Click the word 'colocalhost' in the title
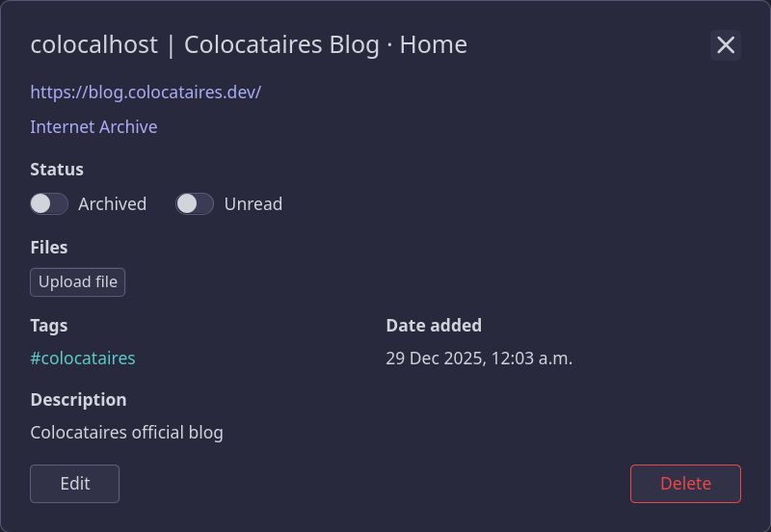 [x=93, y=45]
